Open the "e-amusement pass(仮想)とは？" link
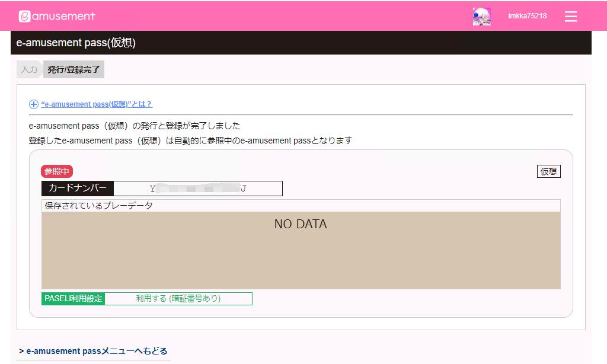607x364 pixels. pyautogui.click(x=97, y=104)
